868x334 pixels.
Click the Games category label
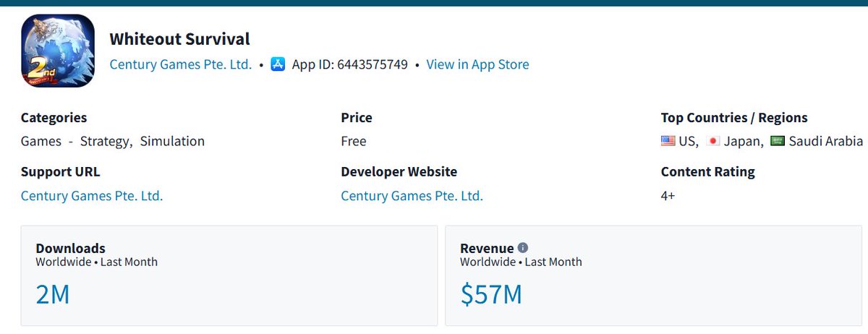(41, 141)
